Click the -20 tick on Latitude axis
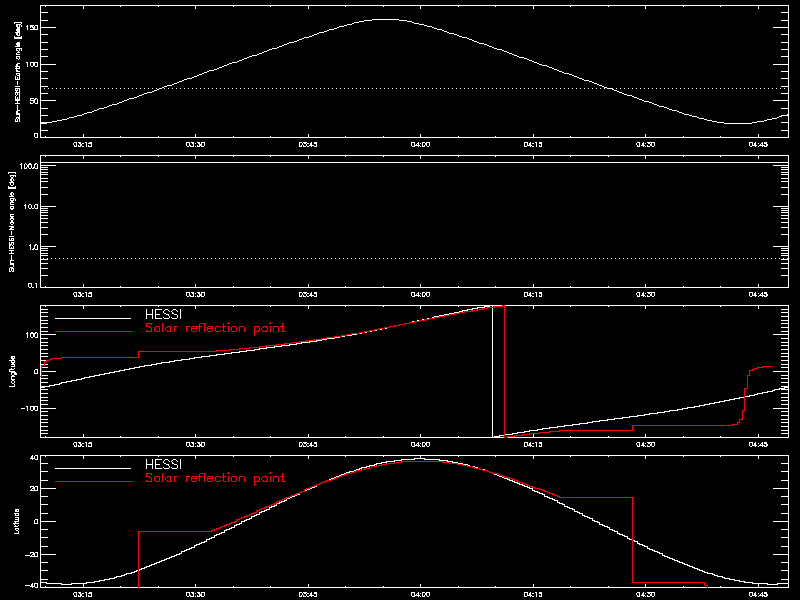Screen dimensions: 800x600 [32, 555]
